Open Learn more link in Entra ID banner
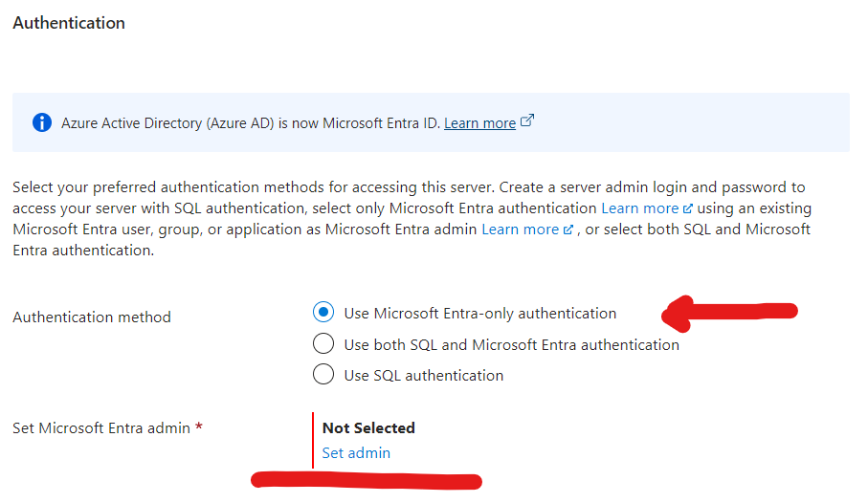Screen dimensions: 868x503 pos(479,122)
